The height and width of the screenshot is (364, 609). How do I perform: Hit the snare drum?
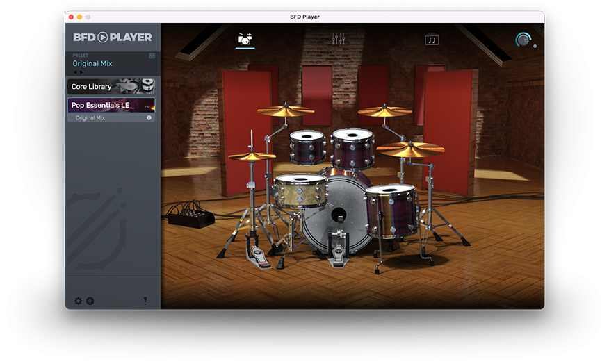301,190
